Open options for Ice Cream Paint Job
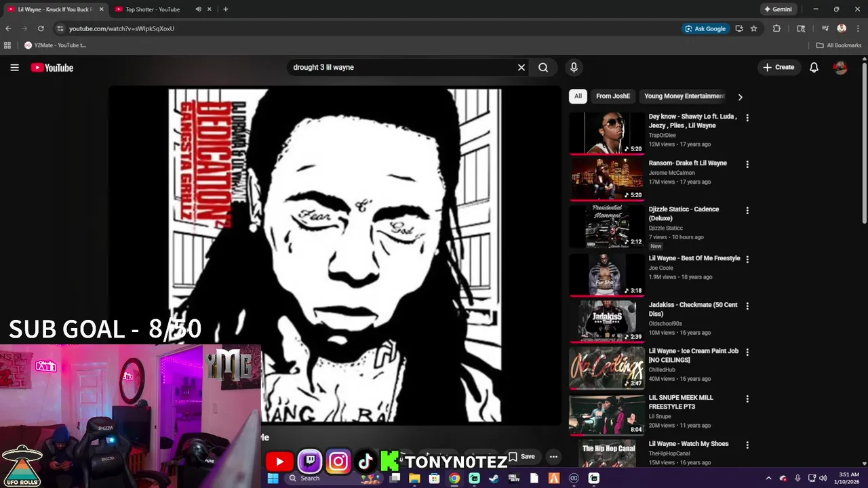 point(747,352)
